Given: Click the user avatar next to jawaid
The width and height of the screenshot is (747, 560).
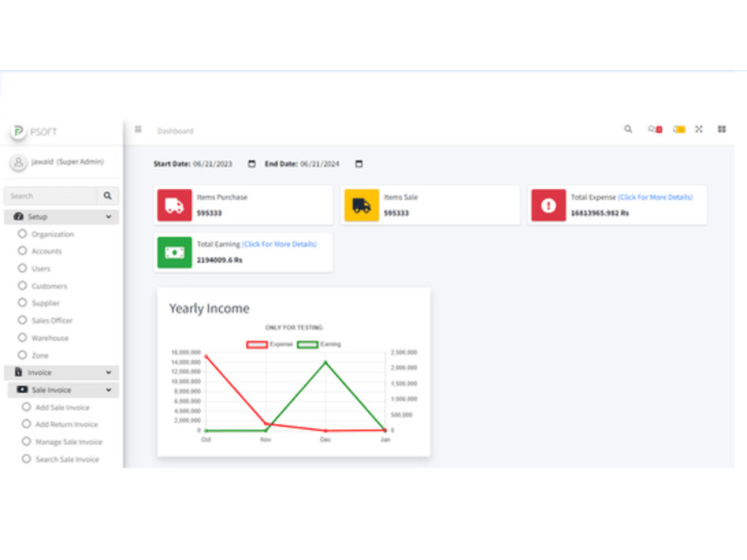Looking at the screenshot, I should [x=18, y=162].
